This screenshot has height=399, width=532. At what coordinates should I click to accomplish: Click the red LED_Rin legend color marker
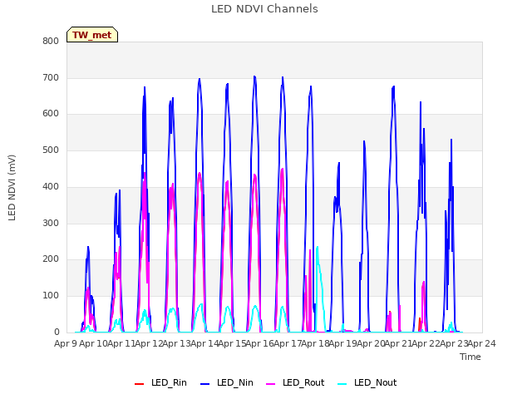pyautogui.click(x=139, y=384)
